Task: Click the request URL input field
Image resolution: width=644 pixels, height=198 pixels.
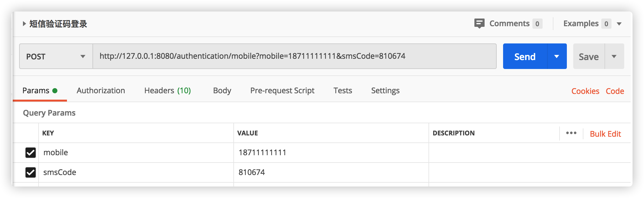Action: [x=293, y=56]
